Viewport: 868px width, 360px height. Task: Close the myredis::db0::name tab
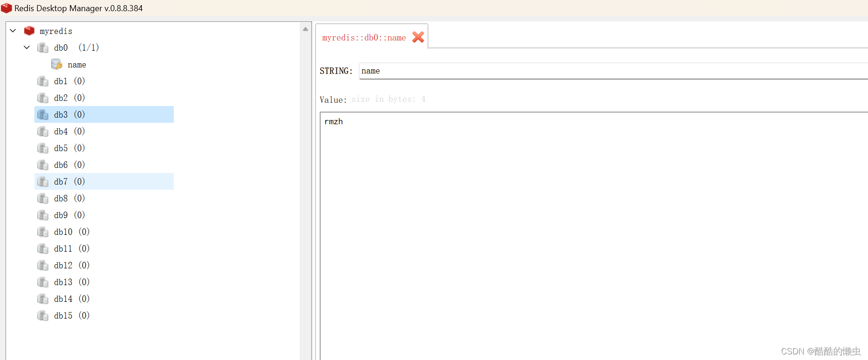coord(418,37)
